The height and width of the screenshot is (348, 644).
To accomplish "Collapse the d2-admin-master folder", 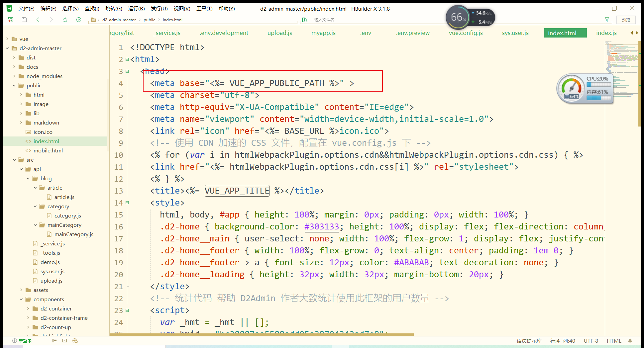I will point(7,48).
